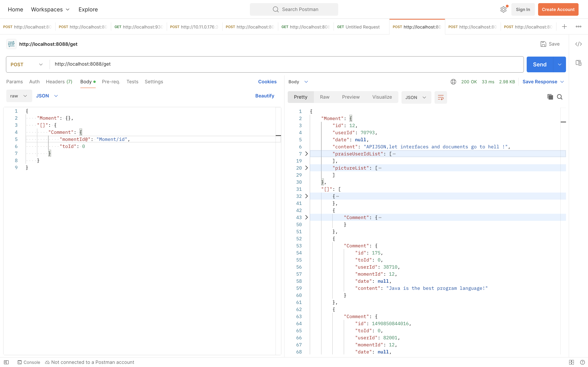The height and width of the screenshot is (367, 588).
Task: Switch response view to Raw
Action: 325,97
